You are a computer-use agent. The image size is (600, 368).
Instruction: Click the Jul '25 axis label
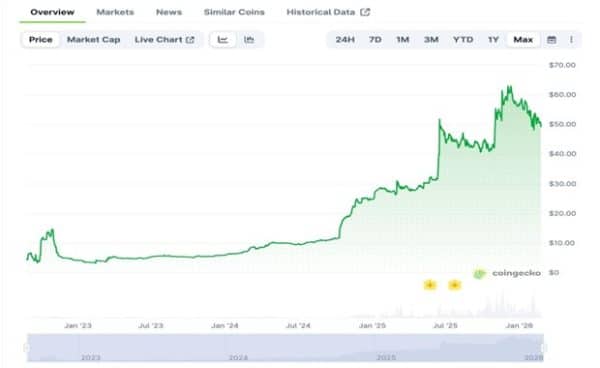point(445,326)
